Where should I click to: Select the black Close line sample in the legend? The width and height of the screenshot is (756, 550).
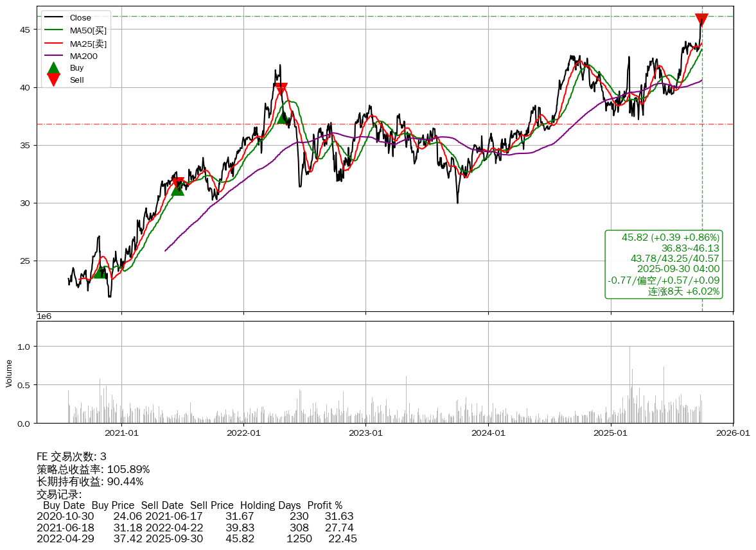[x=54, y=18]
